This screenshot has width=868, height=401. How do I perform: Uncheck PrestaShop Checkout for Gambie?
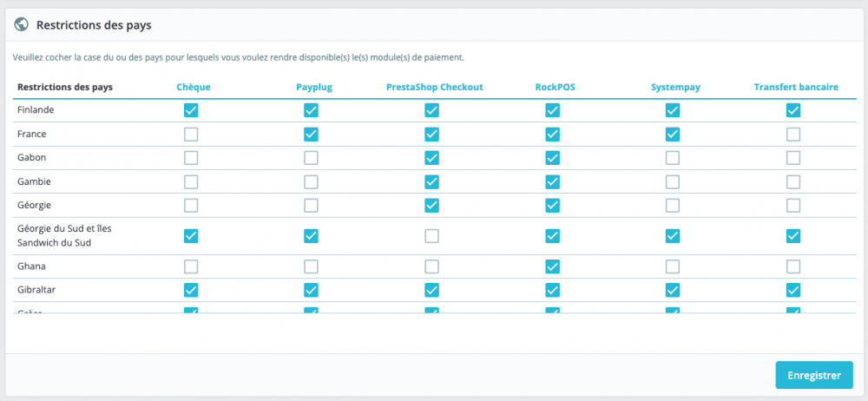click(431, 181)
